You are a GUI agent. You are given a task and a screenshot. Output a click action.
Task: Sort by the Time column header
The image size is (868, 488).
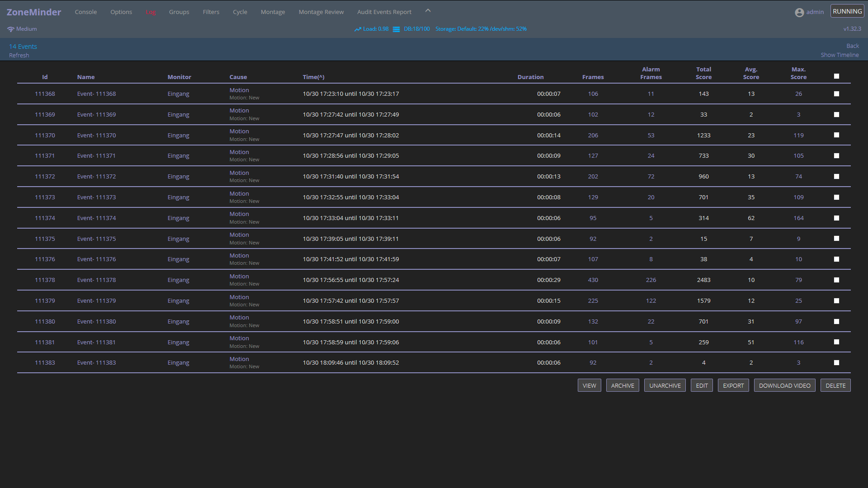point(313,77)
